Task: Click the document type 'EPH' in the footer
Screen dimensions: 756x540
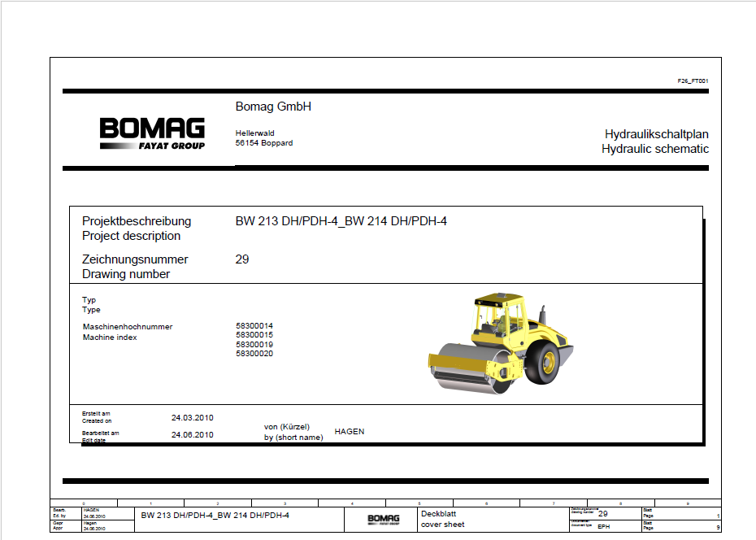Action: (x=604, y=526)
